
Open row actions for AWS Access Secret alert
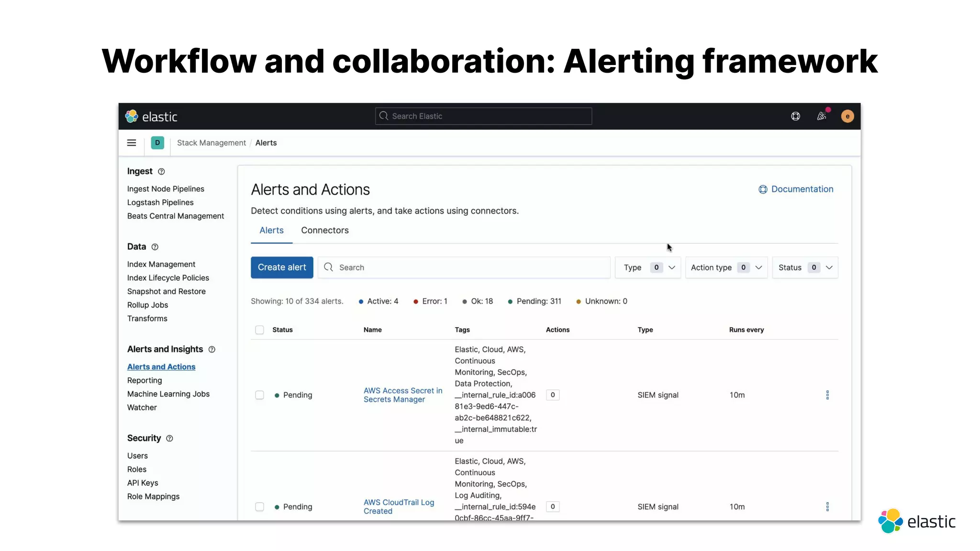(x=827, y=395)
